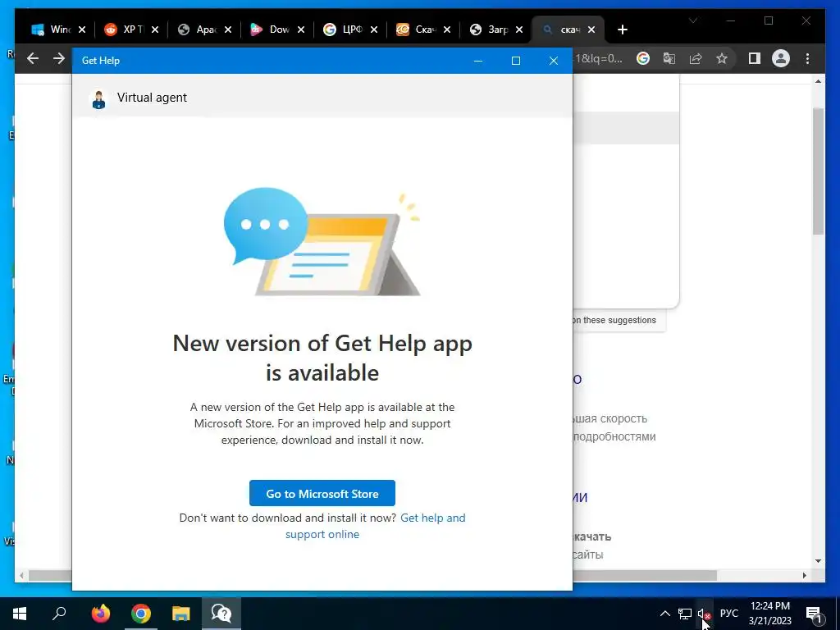Click Chrome page scroll up arrow
Screen dimensions: 840x630
pyautogui.click(x=818, y=81)
